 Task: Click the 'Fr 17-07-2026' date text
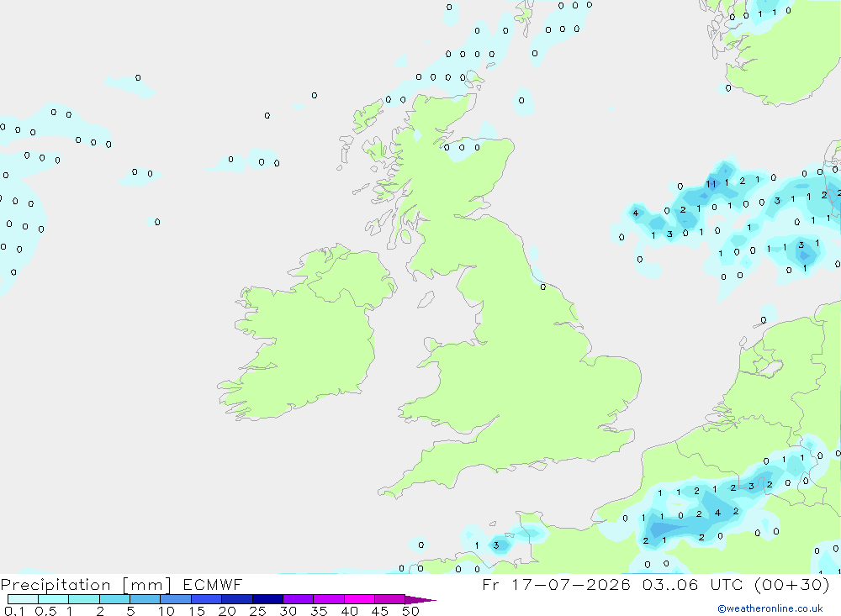(x=556, y=584)
